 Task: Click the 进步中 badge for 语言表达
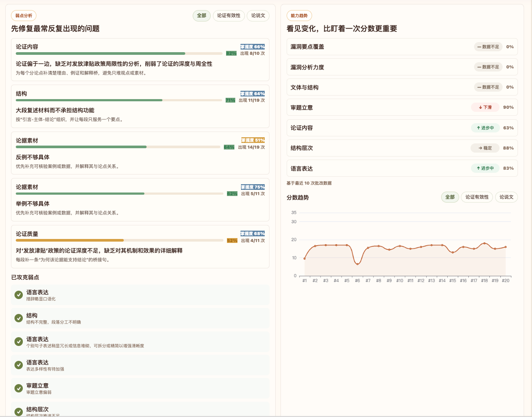coord(485,168)
